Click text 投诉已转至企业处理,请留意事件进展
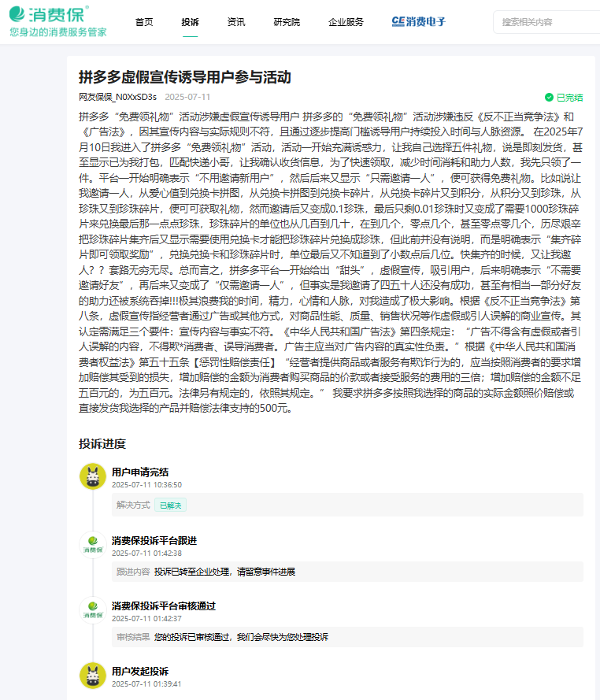This screenshot has width=600, height=700. point(225,572)
